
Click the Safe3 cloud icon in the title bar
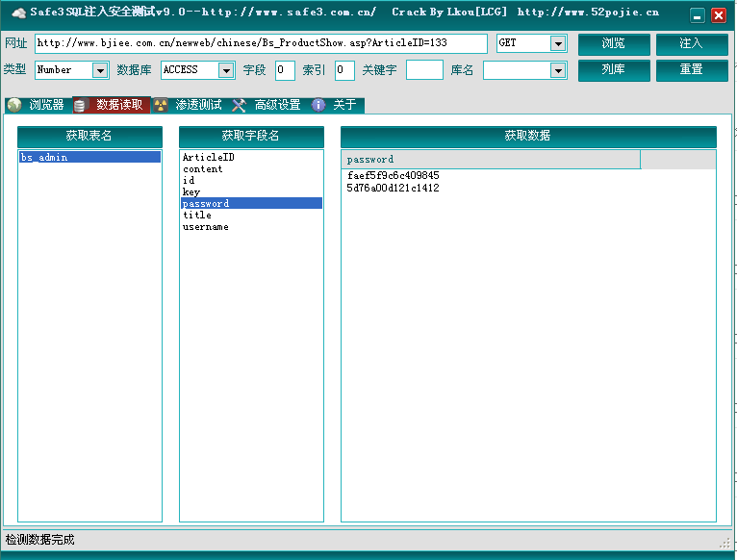(18, 13)
